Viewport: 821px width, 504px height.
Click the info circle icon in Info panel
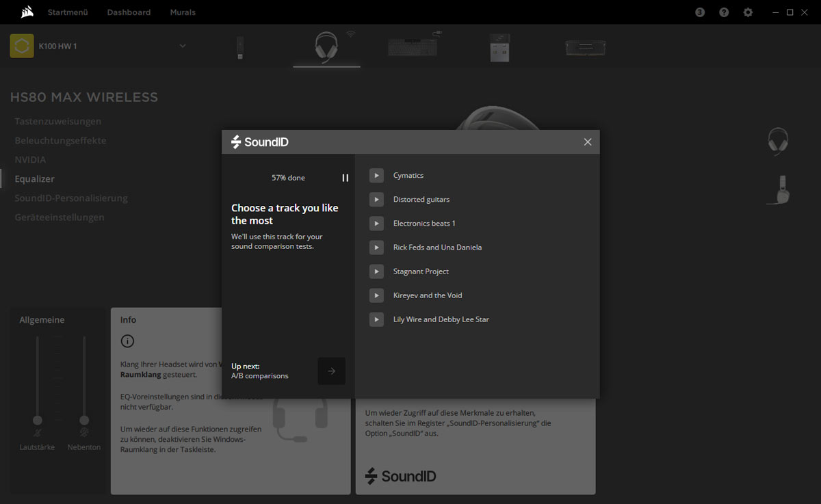click(x=127, y=341)
